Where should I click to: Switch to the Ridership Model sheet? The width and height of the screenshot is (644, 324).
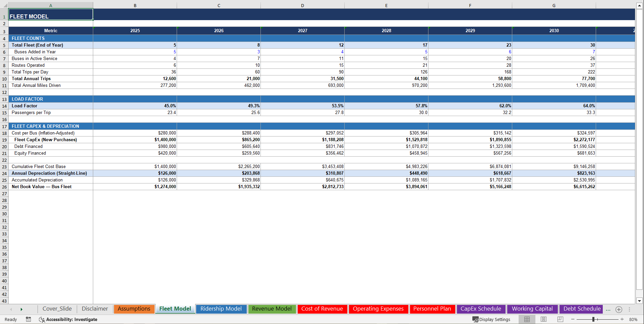tap(221, 309)
